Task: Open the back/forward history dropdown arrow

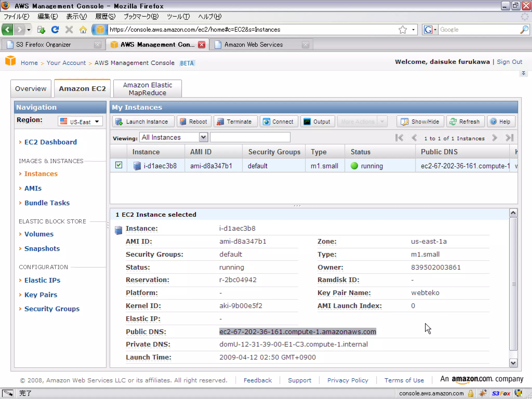Action: pos(29,30)
